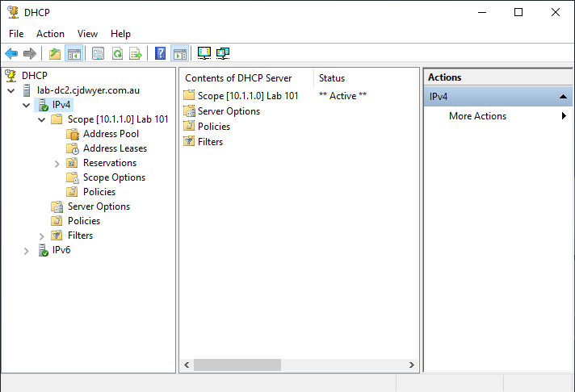Screen dimensions: 575x392
Task: Click the horizontal scrollbar in contents pane
Action: tap(242, 365)
